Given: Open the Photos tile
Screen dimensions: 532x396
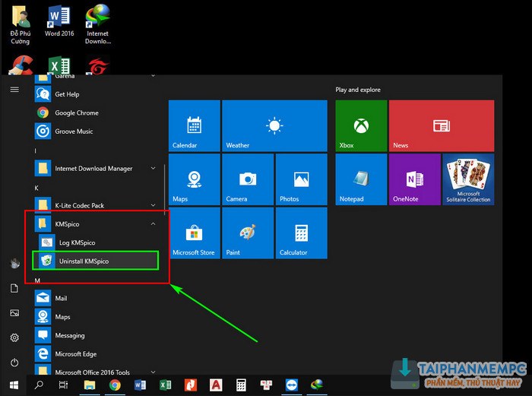Looking at the screenshot, I should 301,179.
